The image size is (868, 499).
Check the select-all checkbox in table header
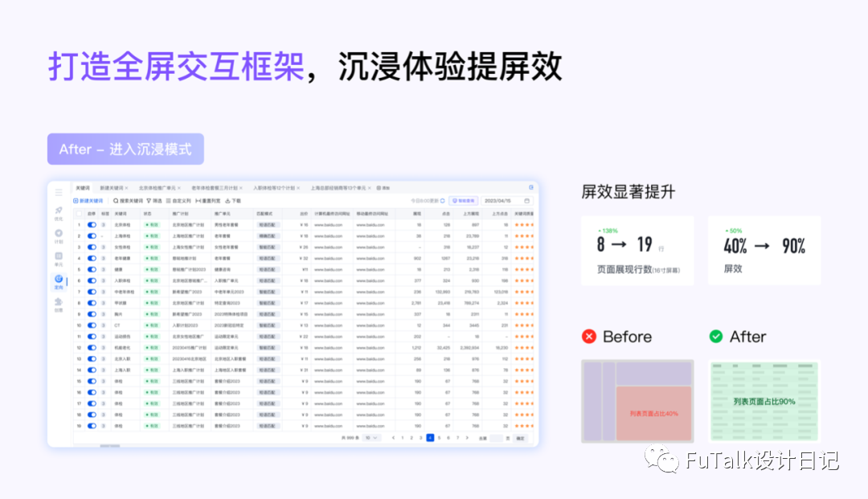click(79, 214)
